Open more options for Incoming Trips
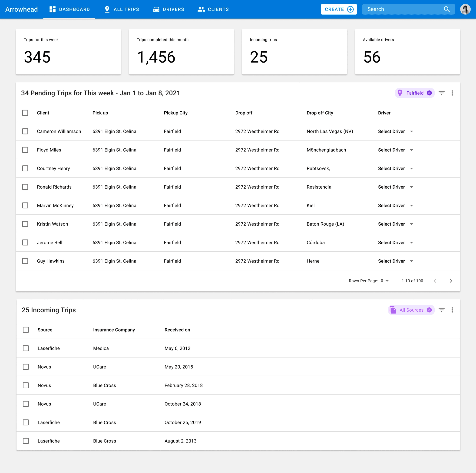 (452, 310)
